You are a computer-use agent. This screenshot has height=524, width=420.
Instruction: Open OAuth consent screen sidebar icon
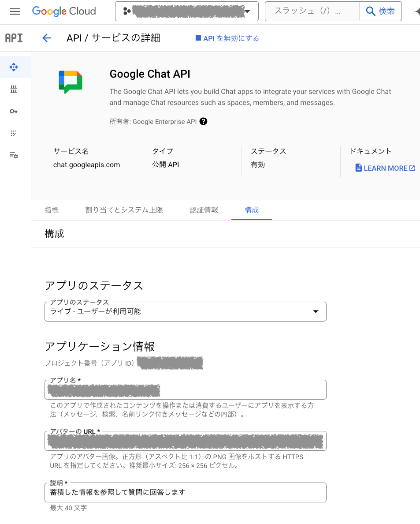click(x=14, y=133)
